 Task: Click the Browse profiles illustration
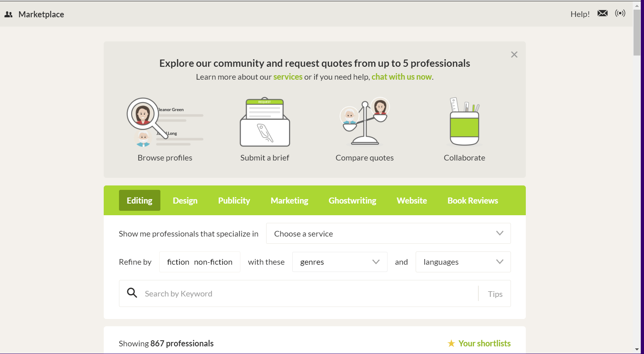165,122
